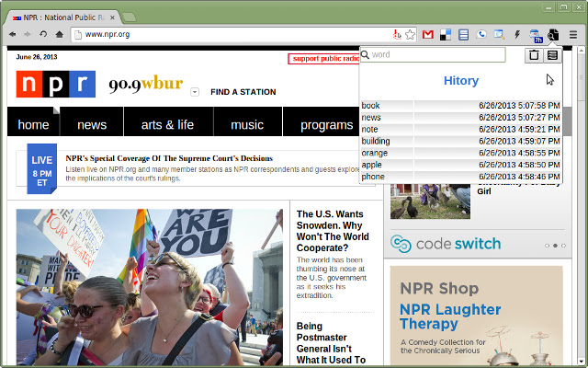The image size is (588, 368).
Task: Select the 'phone' history entry
Action: 461,177
